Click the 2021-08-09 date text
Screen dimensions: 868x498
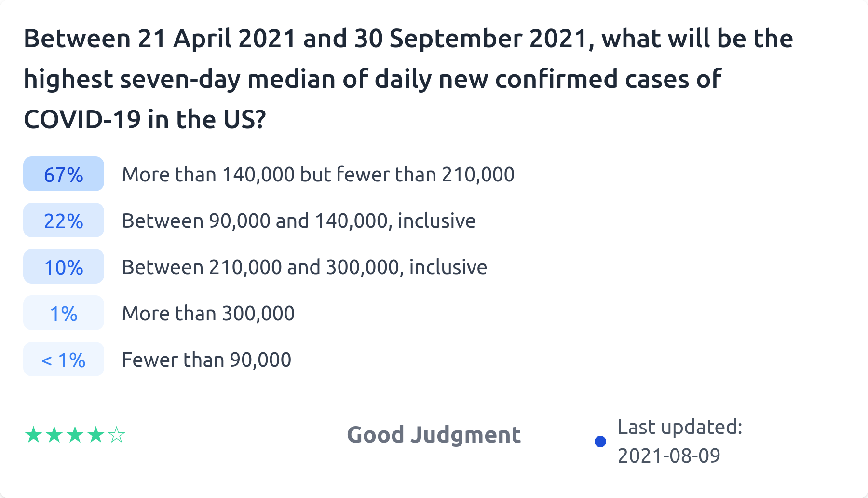pyautogui.click(x=669, y=456)
